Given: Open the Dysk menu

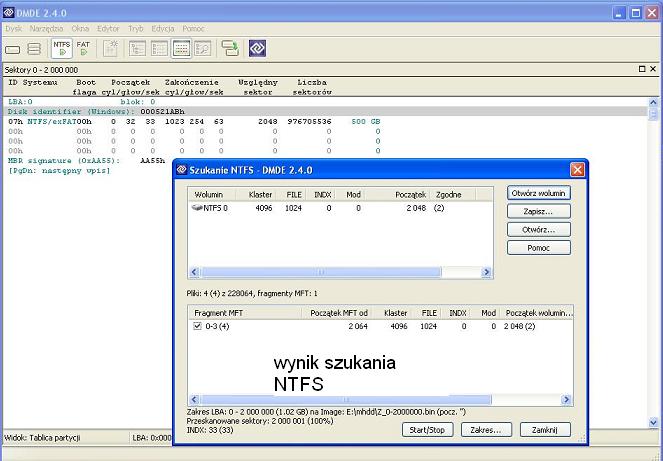Looking at the screenshot, I should 14,29.
